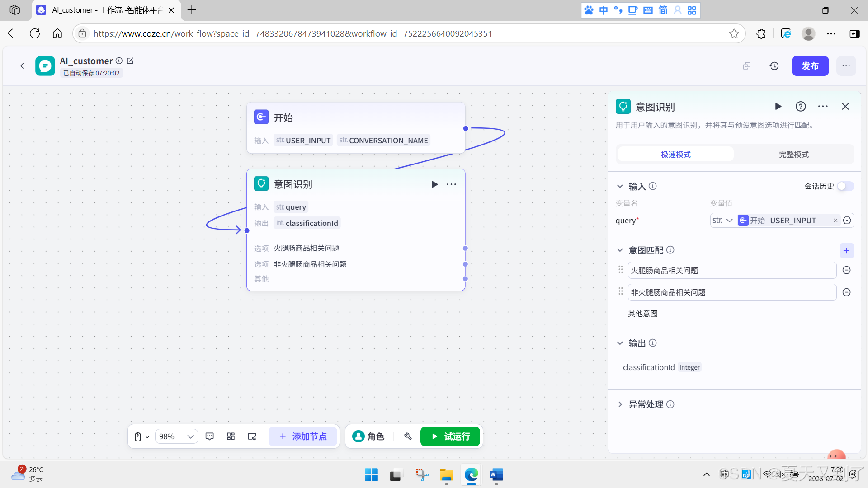
Task: Open help for intent recognition panel
Action: (x=801, y=107)
